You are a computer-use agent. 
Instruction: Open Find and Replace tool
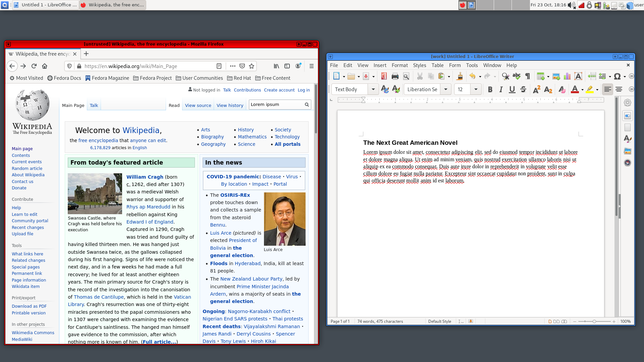[505, 76]
